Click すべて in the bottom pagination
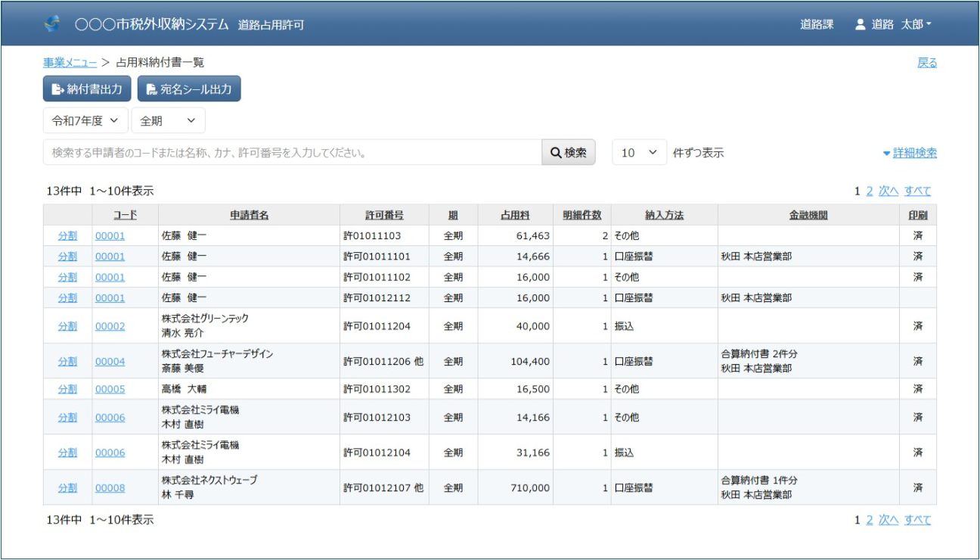Screen dimensions: 980x560 pyautogui.click(x=917, y=520)
